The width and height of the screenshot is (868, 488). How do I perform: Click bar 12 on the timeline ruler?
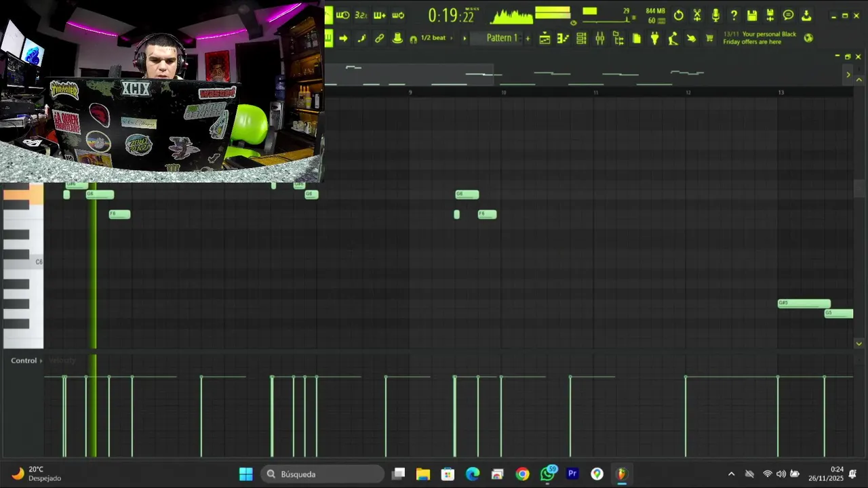click(x=688, y=92)
